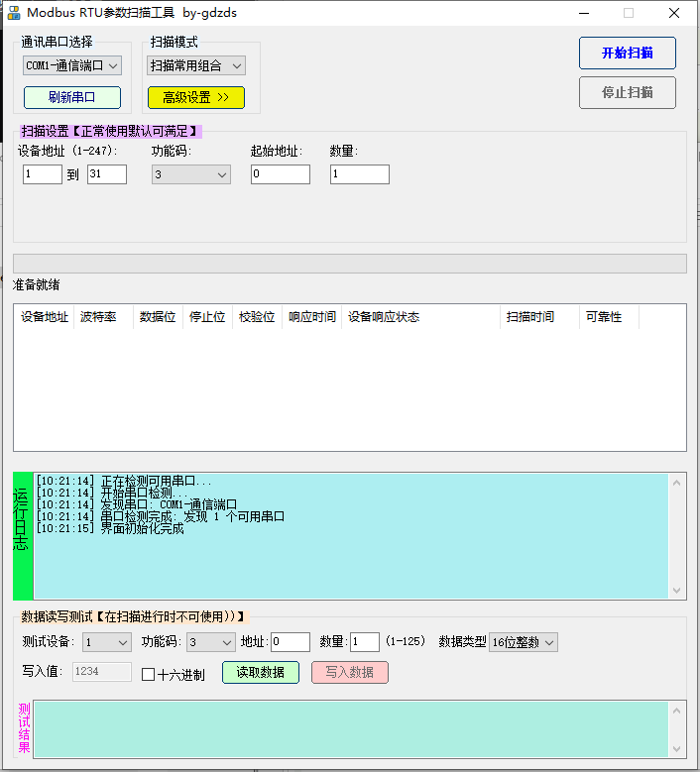Click 开始扫描 button to start scanning
Screen dimensions: 700x772
pyautogui.click(x=627, y=54)
